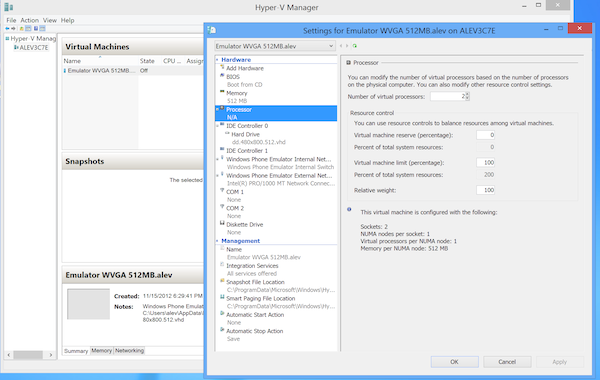
Task: Click the CPU column header
Action: click(172, 61)
